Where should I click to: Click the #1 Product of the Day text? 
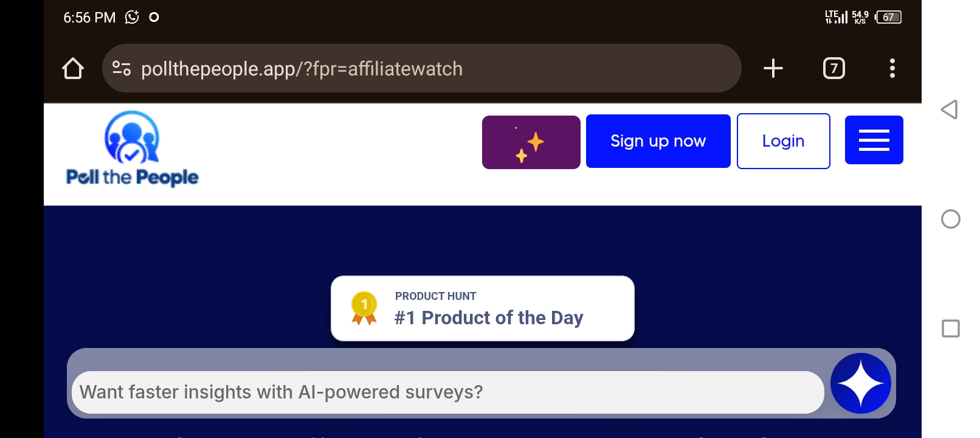pos(489,318)
